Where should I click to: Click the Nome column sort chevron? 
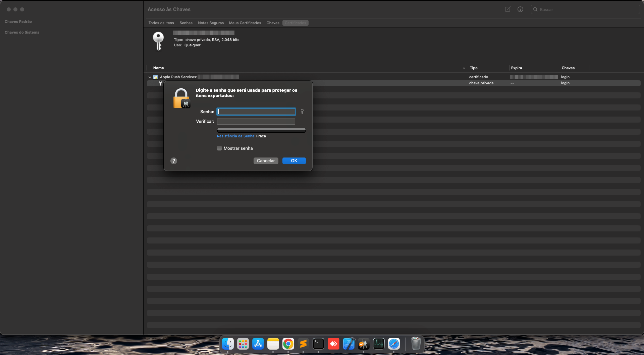(464, 68)
